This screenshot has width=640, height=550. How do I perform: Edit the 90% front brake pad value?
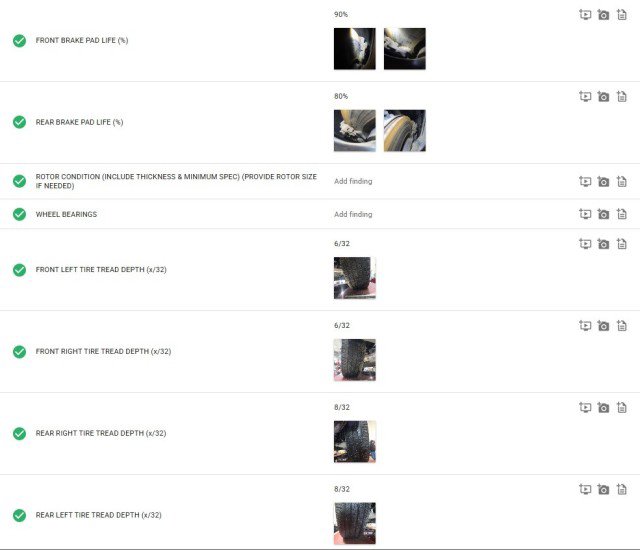click(x=341, y=14)
